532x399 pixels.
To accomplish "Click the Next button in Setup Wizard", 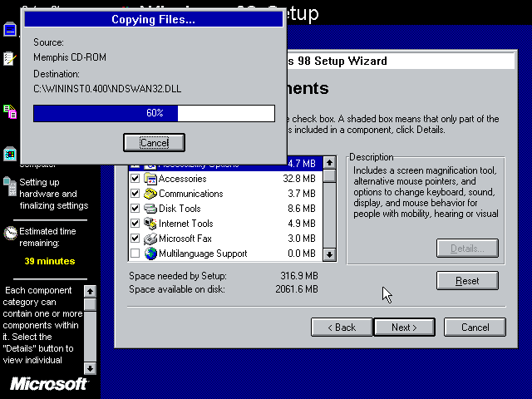I will pyautogui.click(x=404, y=327).
